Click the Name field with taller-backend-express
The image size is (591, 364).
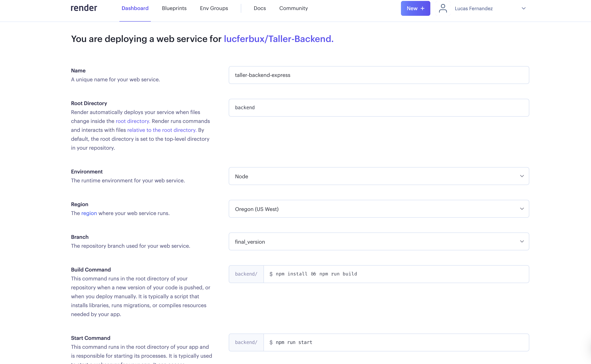[379, 75]
